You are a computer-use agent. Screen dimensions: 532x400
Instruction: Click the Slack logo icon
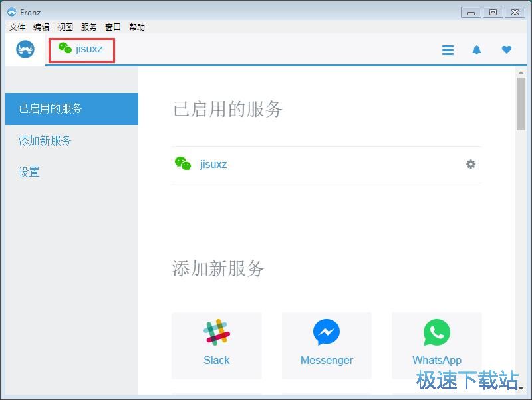[217, 332]
